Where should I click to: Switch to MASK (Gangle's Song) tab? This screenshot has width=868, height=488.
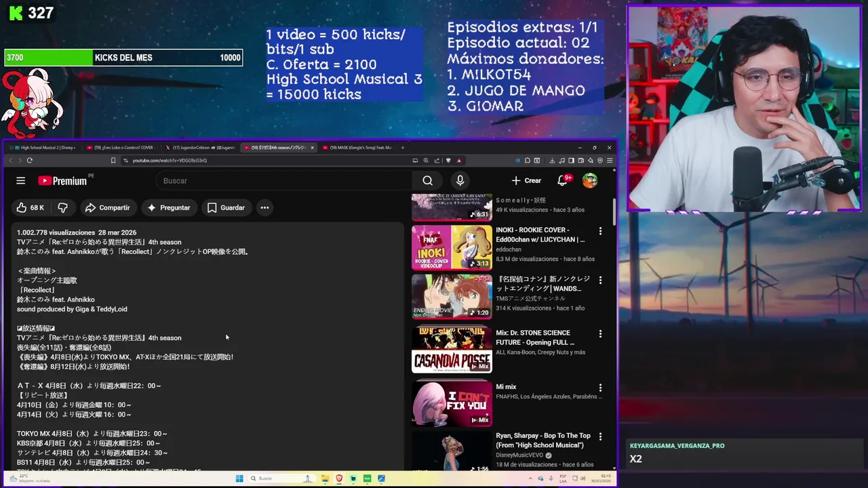click(357, 147)
